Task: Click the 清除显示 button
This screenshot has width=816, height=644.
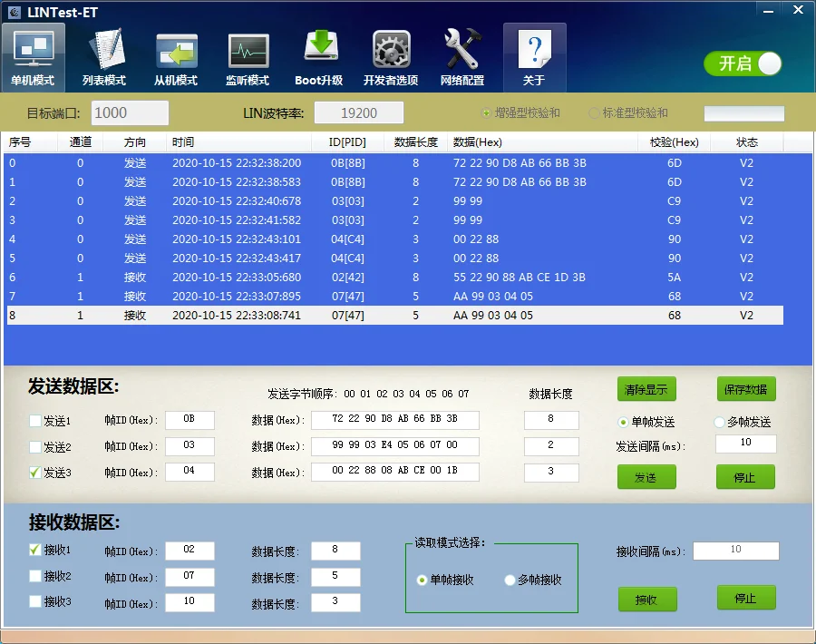Action: tap(646, 390)
